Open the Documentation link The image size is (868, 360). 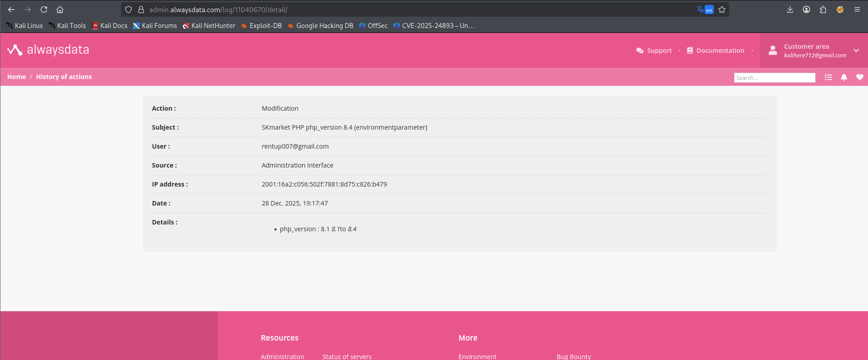pos(716,51)
